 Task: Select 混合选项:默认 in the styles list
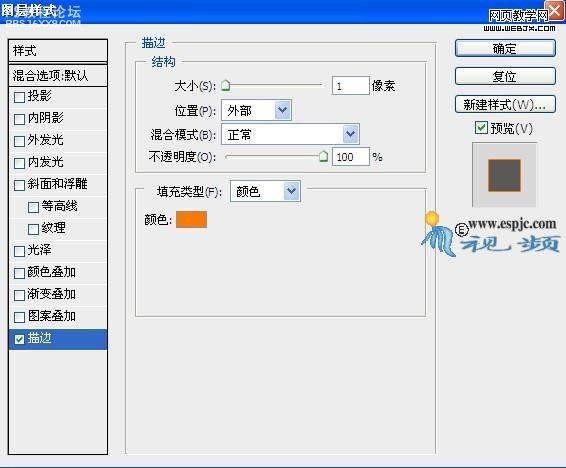(x=58, y=76)
